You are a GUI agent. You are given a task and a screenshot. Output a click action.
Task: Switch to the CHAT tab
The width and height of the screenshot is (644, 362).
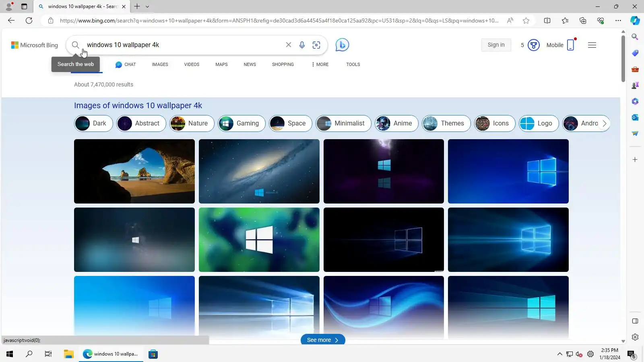coord(126,64)
